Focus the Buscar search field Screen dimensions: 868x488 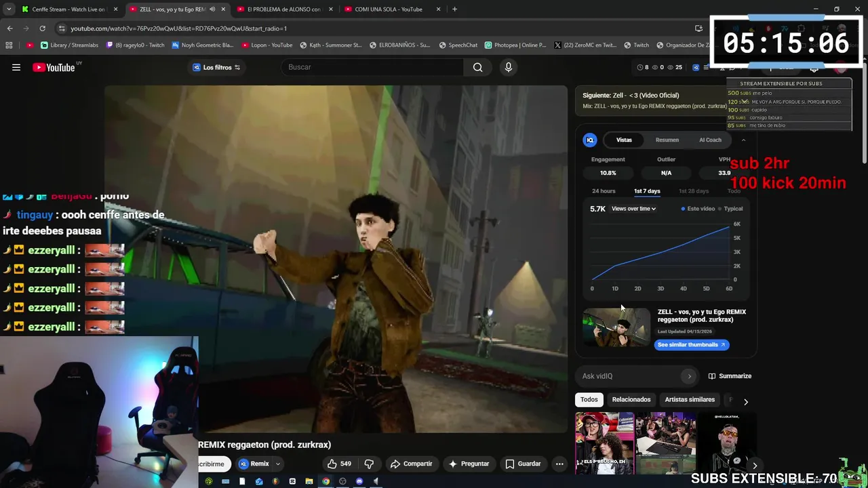click(x=372, y=67)
